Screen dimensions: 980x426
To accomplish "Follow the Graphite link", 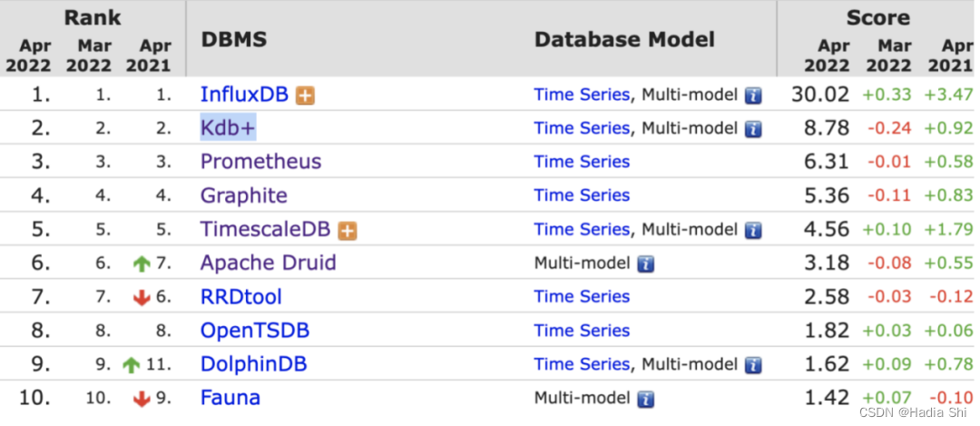I will tap(243, 195).
